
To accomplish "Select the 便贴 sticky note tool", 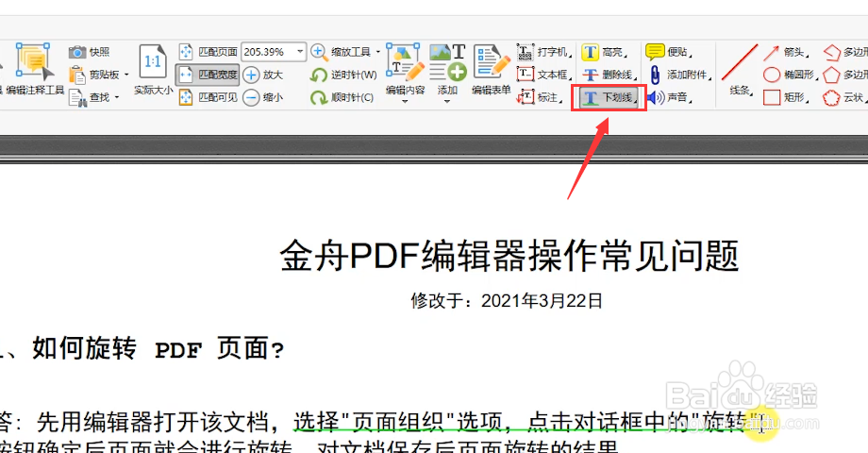I will [669, 52].
